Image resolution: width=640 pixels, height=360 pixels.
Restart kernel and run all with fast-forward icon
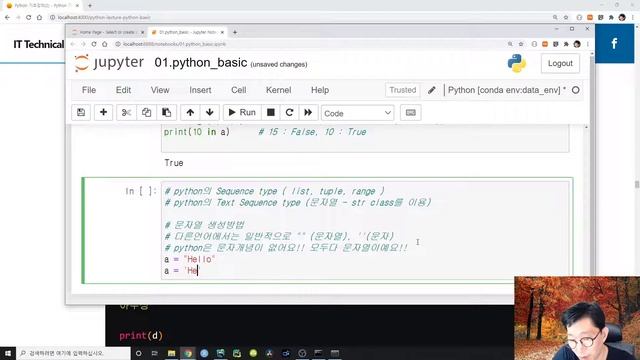point(308,113)
